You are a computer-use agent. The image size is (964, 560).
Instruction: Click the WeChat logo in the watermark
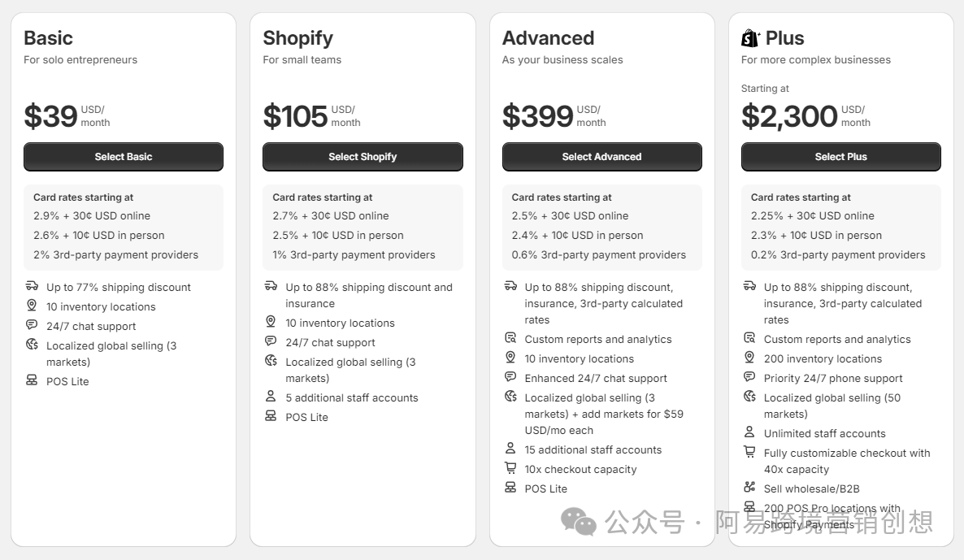(579, 521)
